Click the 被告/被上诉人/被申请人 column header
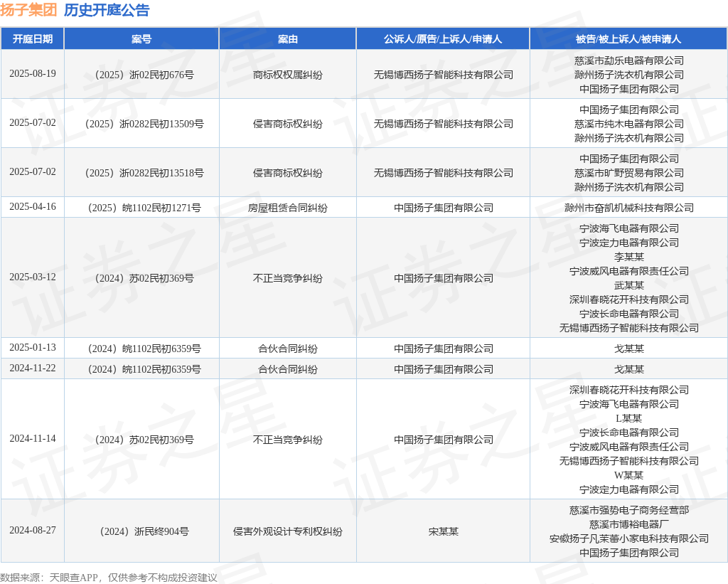 point(628,39)
